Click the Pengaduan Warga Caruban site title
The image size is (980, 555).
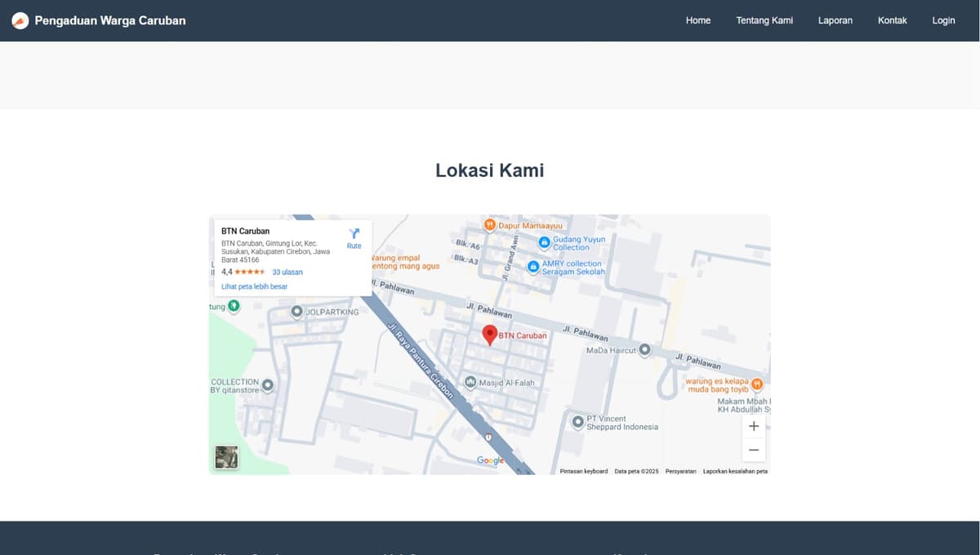(x=110, y=20)
